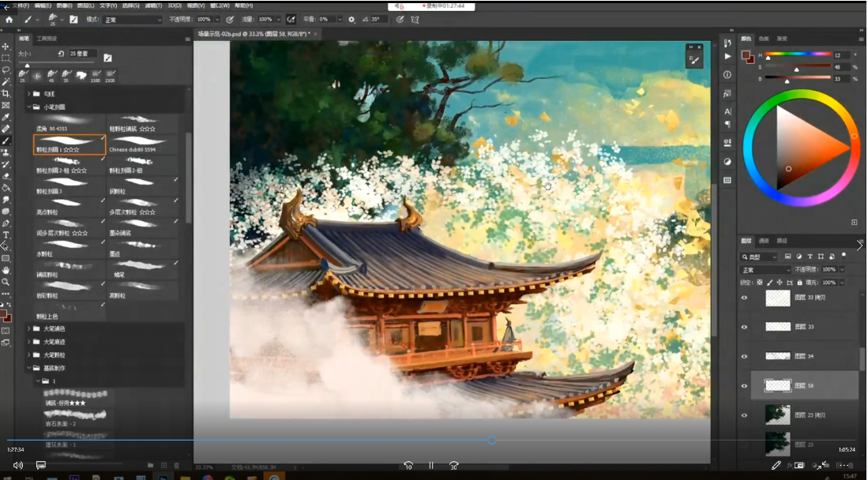Select the Clone Stamp tool
Screen dimensions: 868x480
click(6, 152)
